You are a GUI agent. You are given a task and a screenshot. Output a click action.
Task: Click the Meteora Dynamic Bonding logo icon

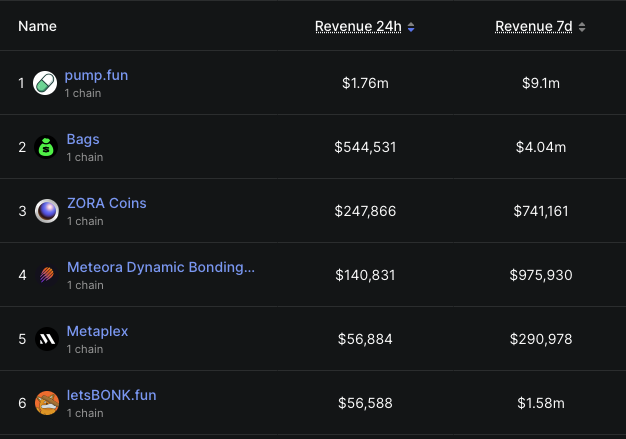(x=47, y=275)
